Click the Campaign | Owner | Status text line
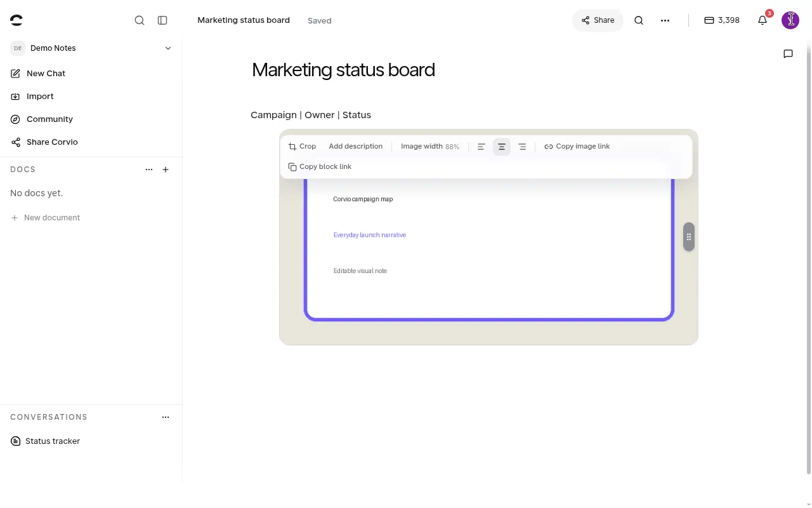Image resolution: width=812 pixels, height=508 pixels. (311, 115)
